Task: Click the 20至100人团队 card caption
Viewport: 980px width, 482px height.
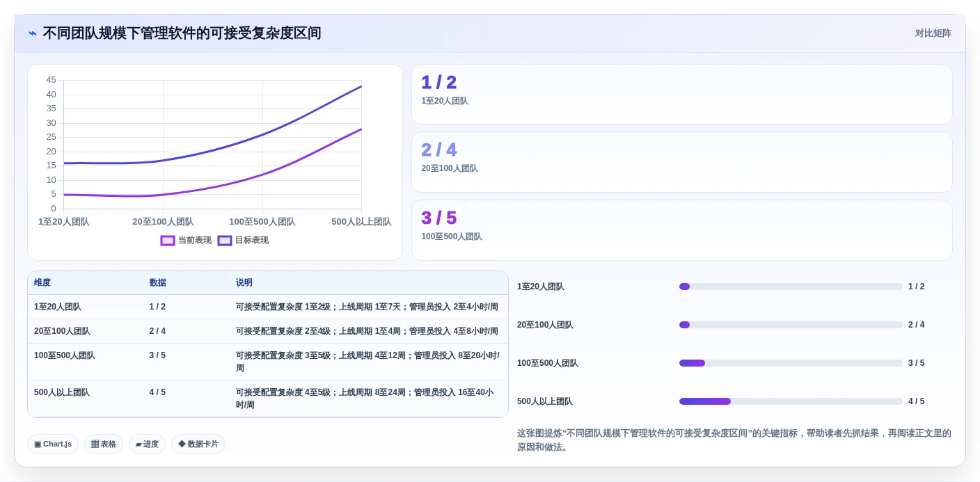Action: pos(450,168)
